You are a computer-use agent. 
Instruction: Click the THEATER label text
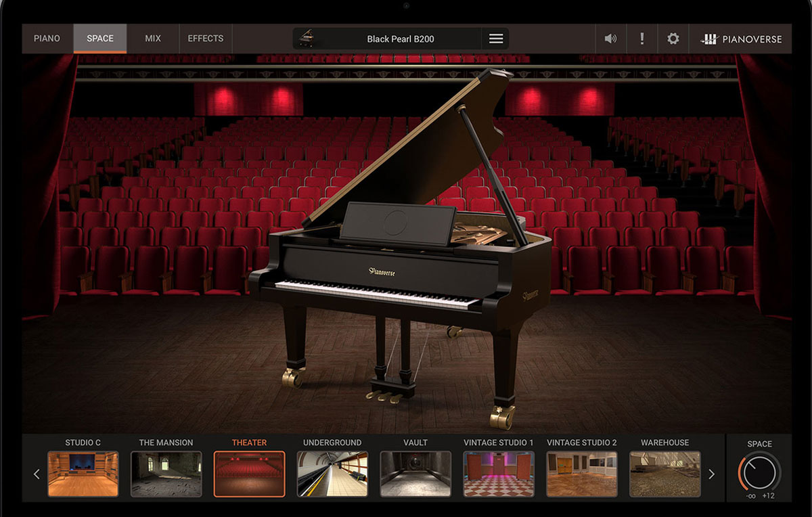250,443
